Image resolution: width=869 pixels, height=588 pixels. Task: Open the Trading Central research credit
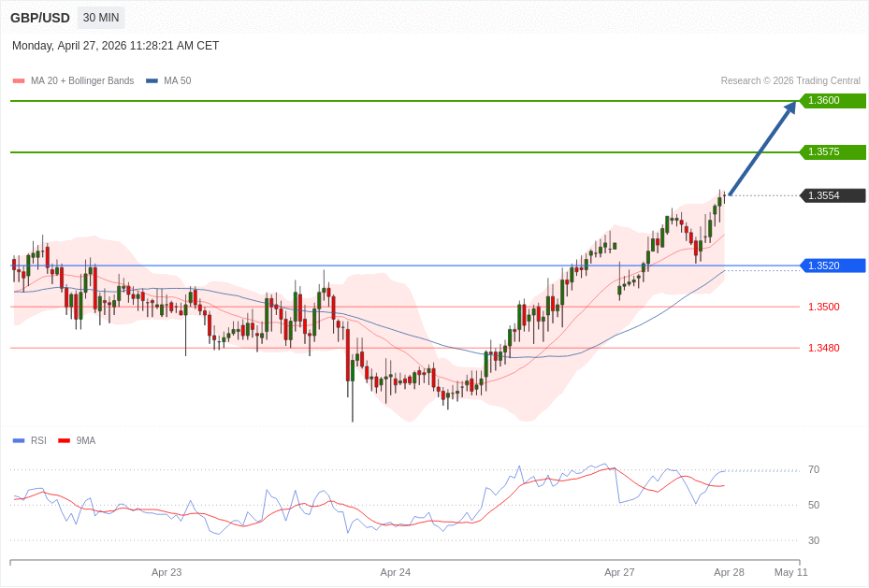[789, 81]
